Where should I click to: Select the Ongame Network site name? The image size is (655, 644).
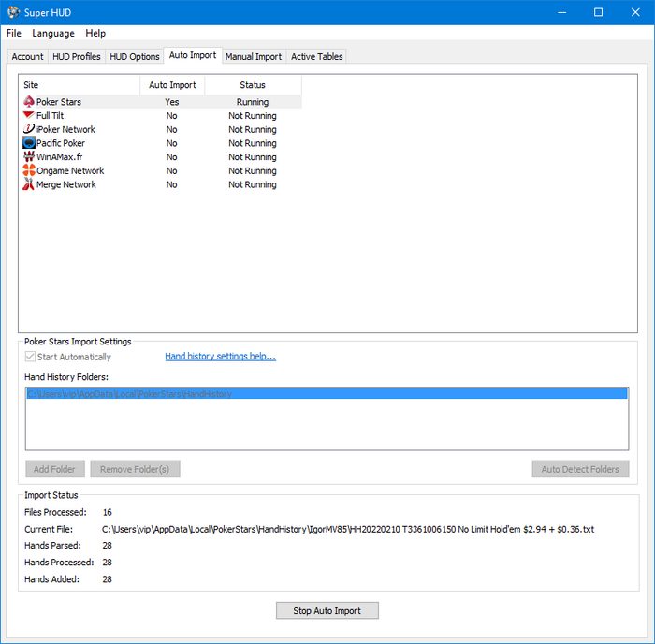pos(70,170)
